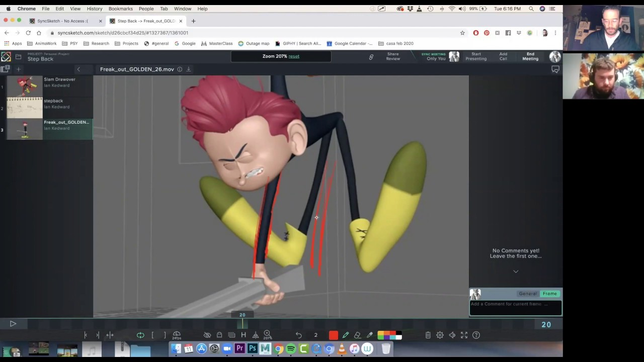Image resolution: width=644 pixels, height=362 pixels.
Task: Switch comment type to General
Action: click(528, 294)
